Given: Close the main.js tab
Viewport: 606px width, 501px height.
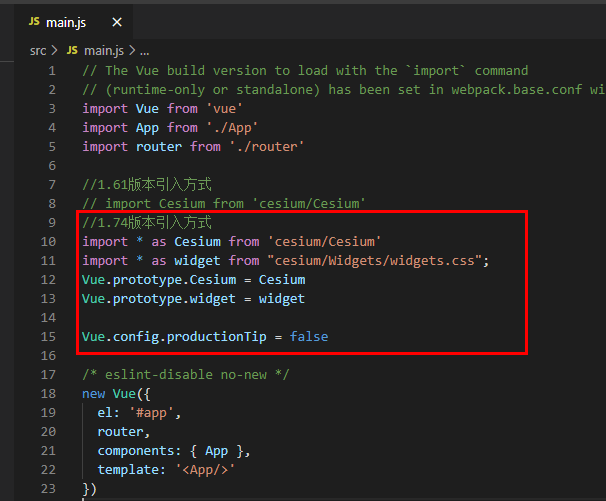Looking at the screenshot, I should pos(117,22).
